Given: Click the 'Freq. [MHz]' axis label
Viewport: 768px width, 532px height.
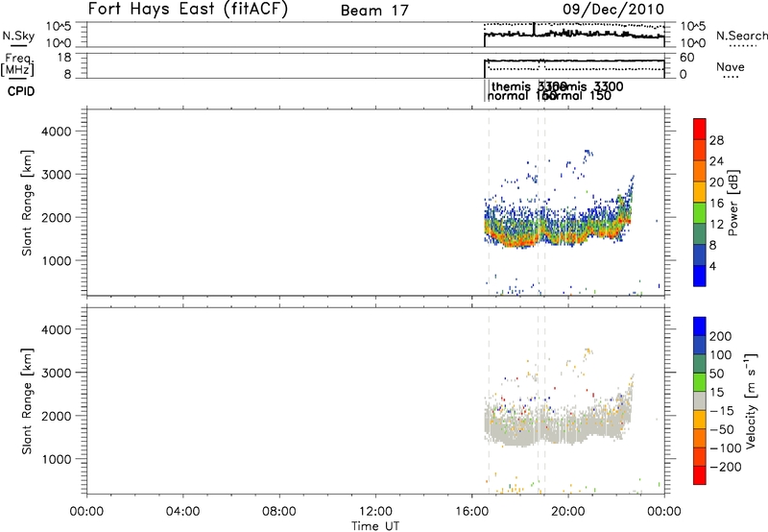Looking at the screenshot, I should [x=18, y=65].
